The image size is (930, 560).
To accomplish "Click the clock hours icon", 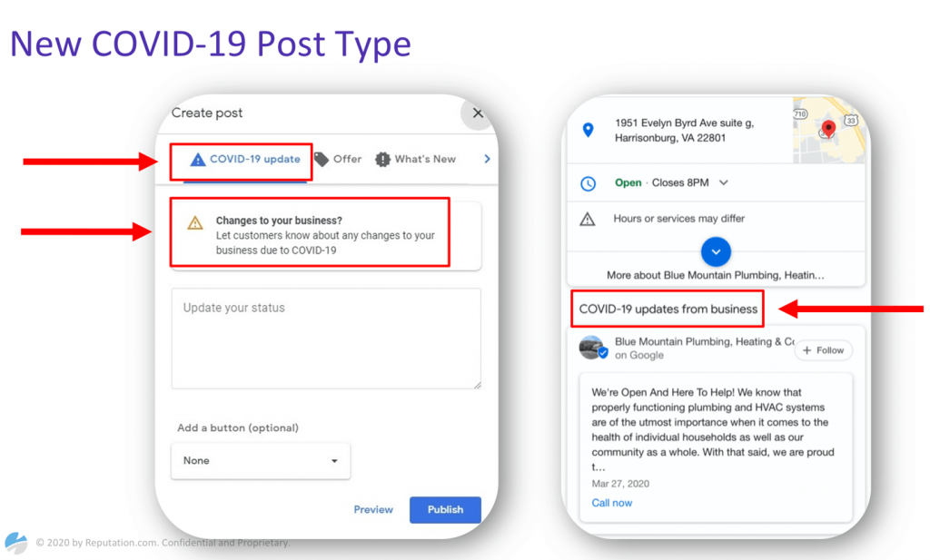I will (588, 183).
